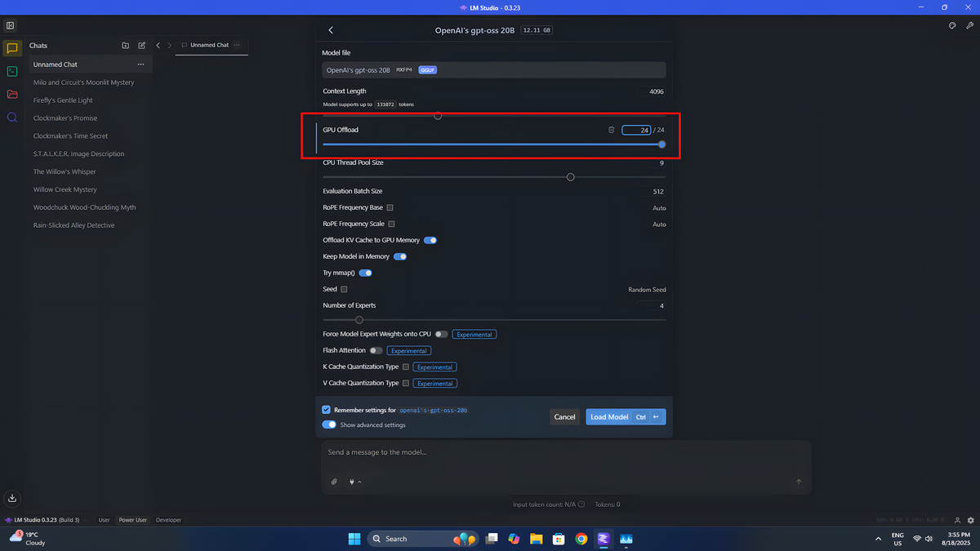
Task: Click the GPU Offload value field showing 24
Action: tap(636, 129)
